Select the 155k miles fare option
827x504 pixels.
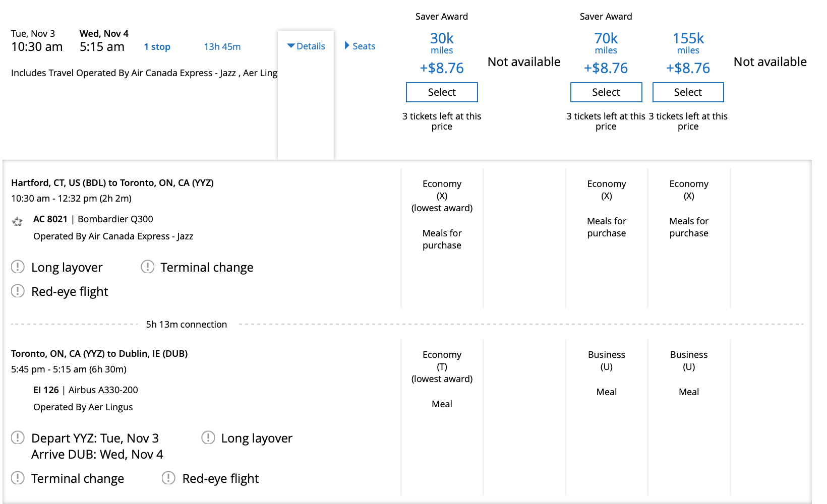688,92
